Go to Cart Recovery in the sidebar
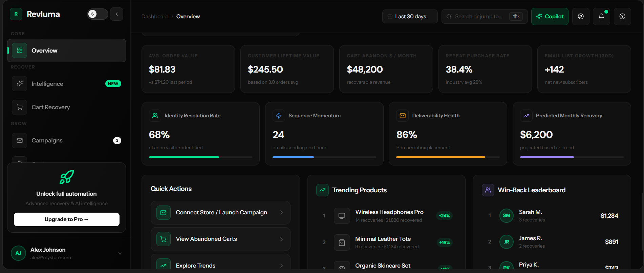 point(66,107)
